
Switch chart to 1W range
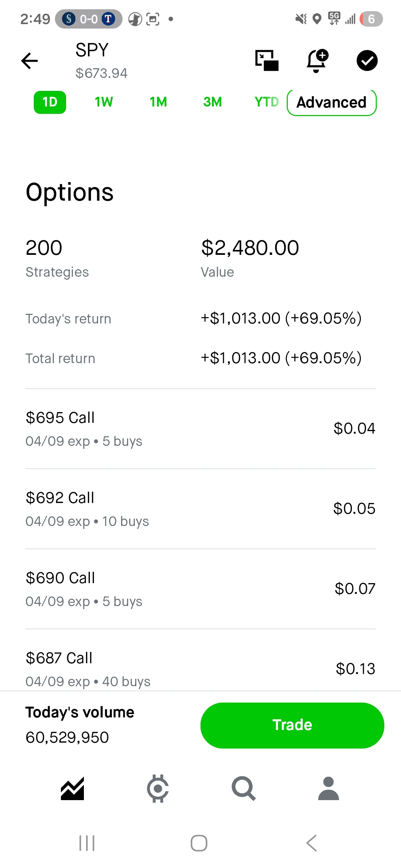point(104,102)
